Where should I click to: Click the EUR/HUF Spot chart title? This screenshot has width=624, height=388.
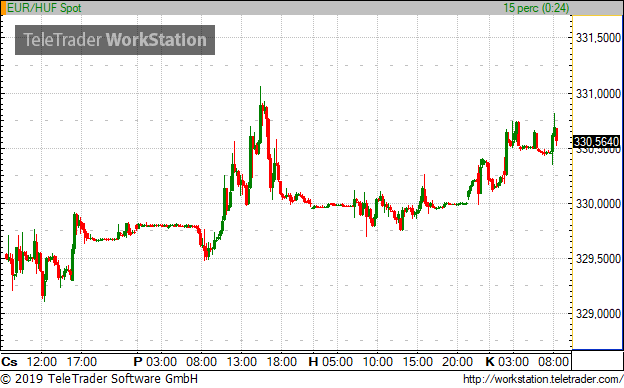(x=44, y=8)
